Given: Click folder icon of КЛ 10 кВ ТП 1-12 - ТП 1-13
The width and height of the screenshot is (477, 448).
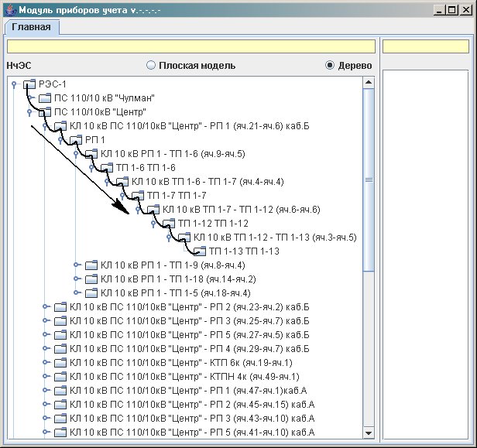Looking at the screenshot, I should pos(184,238).
